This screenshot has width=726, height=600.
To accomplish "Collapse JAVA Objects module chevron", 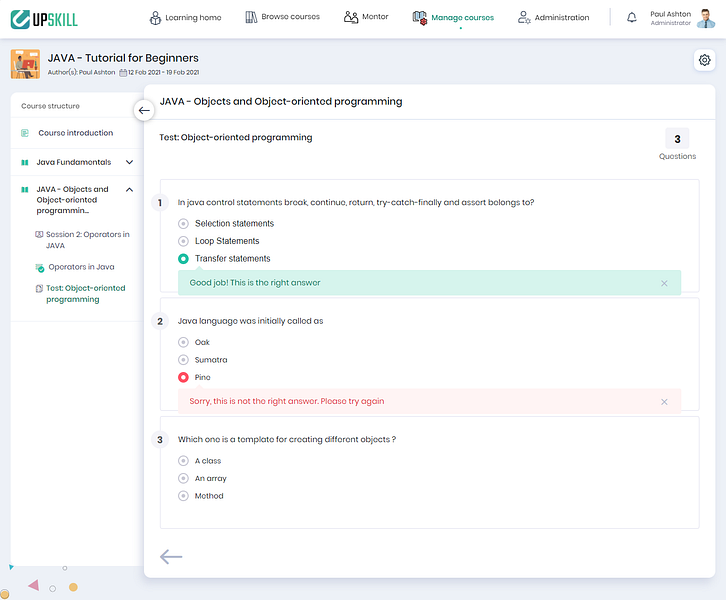I will 130,189.
